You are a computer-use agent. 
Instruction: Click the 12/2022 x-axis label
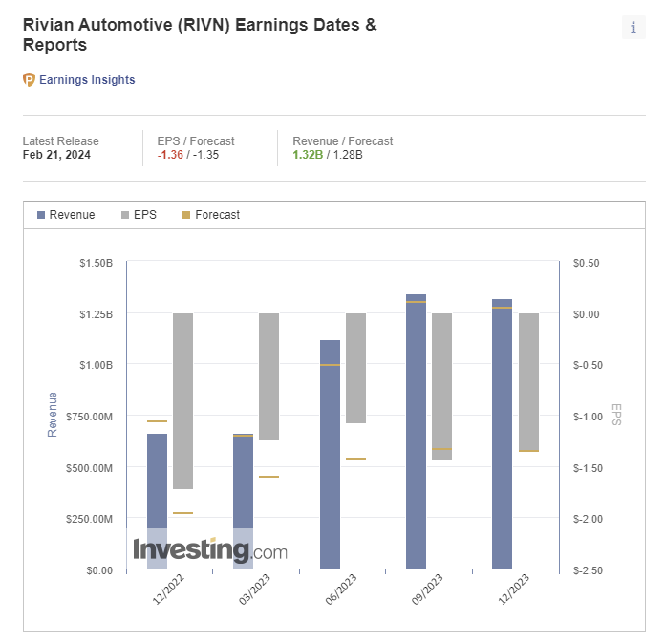168,589
